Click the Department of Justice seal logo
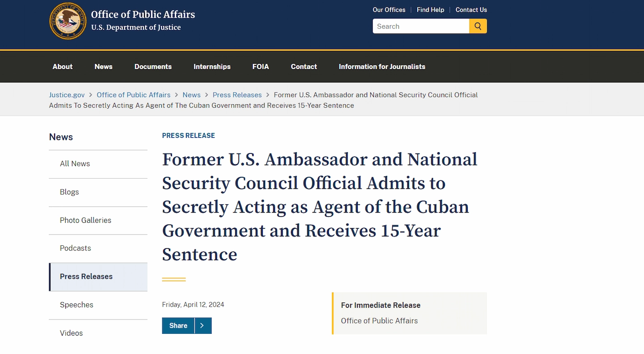Viewport: 644px width, 354px height. pyautogui.click(x=68, y=21)
